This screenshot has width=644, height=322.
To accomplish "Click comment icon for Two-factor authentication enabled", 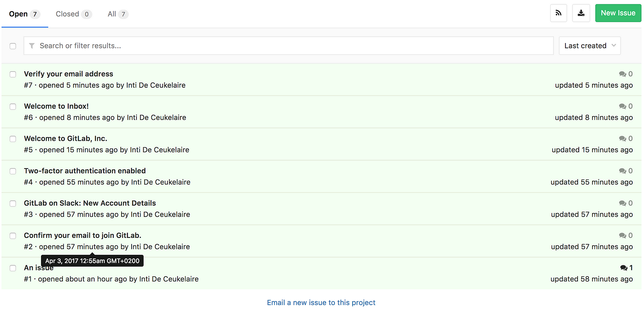I will 622,171.
